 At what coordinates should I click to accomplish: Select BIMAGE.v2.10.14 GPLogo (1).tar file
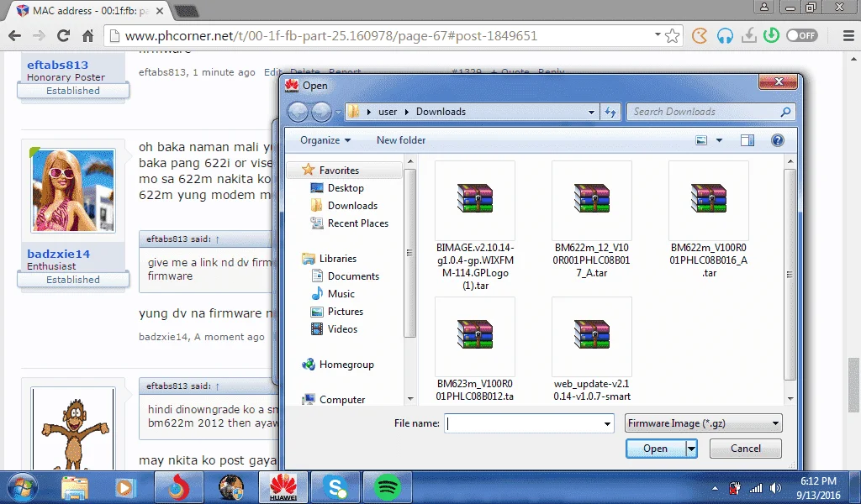[x=475, y=226]
